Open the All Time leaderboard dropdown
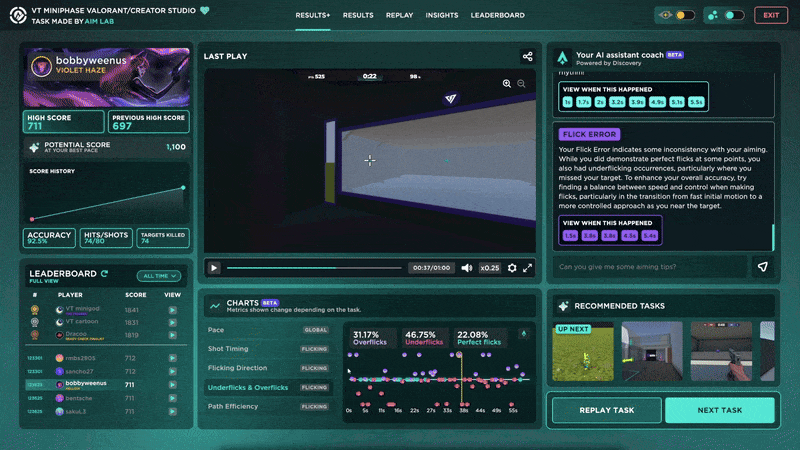Viewport: 800px width, 450px height. (x=158, y=275)
